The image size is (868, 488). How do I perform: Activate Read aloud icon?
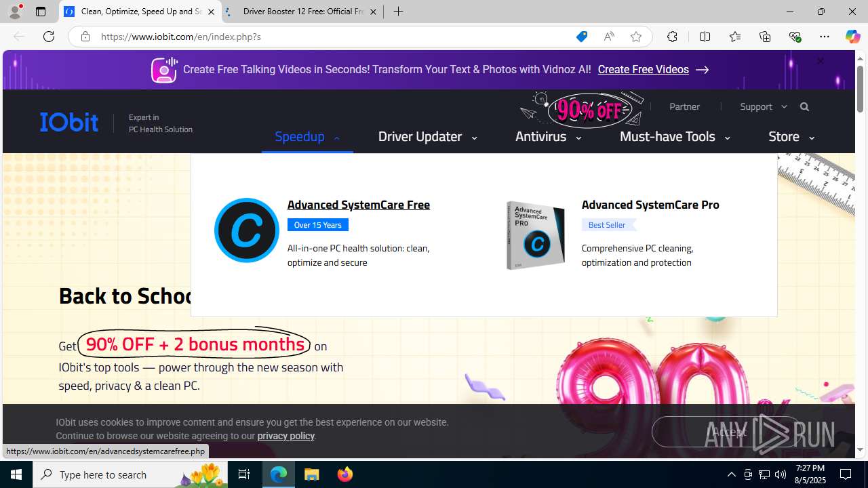pos(609,37)
